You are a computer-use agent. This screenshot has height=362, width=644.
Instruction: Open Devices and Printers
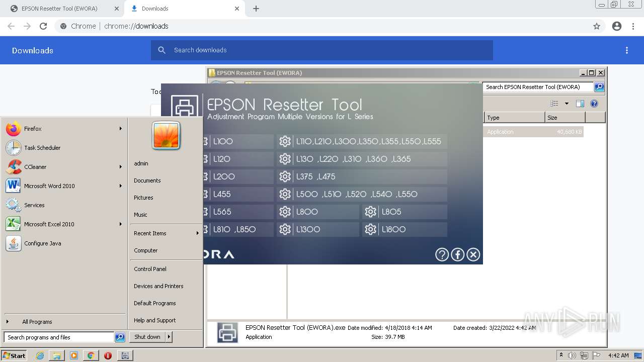pyautogui.click(x=158, y=286)
